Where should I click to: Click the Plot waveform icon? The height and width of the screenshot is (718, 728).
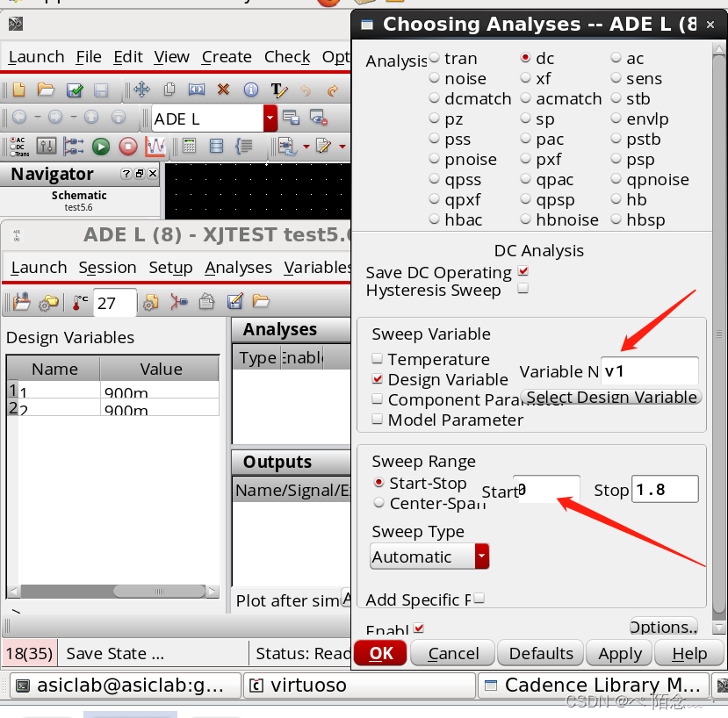coord(155,147)
